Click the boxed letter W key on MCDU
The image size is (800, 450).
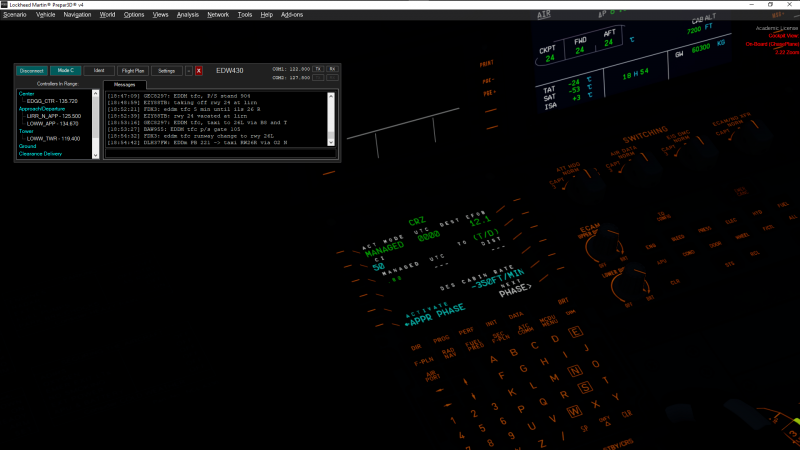click(574, 411)
